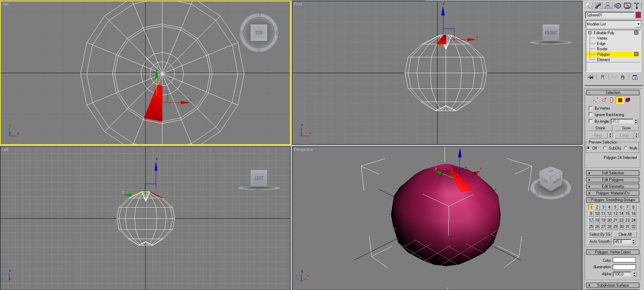Open the Display panel tab

click(627, 6)
